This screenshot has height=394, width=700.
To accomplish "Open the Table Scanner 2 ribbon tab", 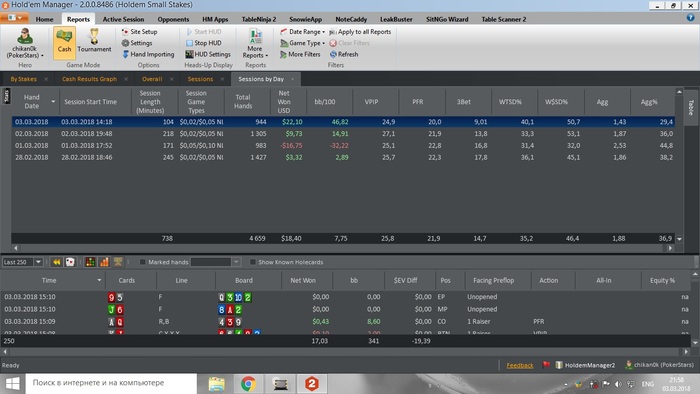I will click(504, 19).
